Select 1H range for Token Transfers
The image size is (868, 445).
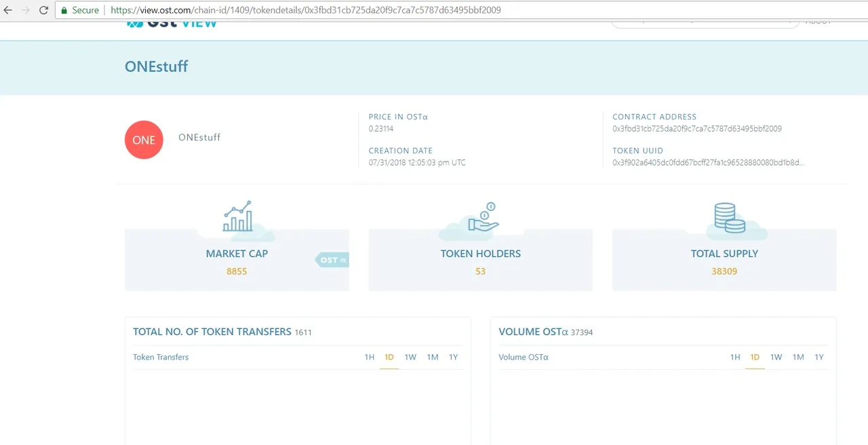pyautogui.click(x=370, y=357)
